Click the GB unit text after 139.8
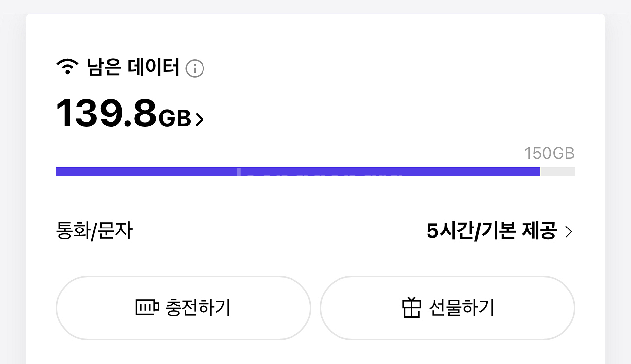The image size is (631, 364). [175, 118]
